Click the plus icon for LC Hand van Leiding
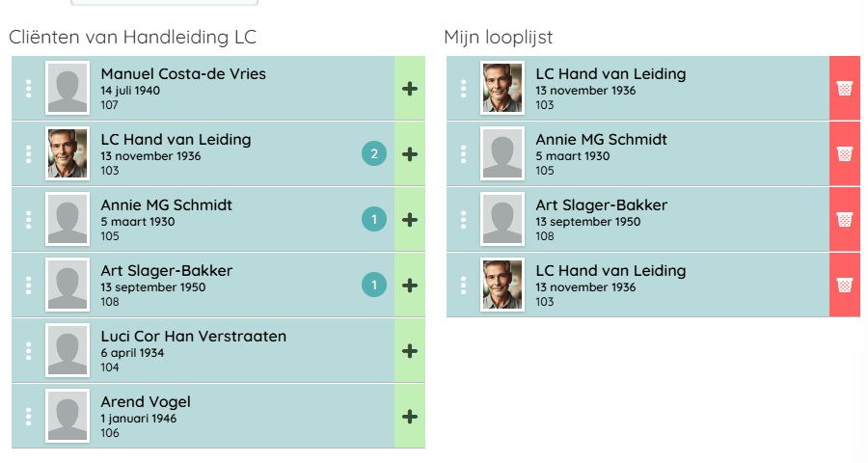The width and height of the screenshot is (868, 463). [x=410, y=154]
